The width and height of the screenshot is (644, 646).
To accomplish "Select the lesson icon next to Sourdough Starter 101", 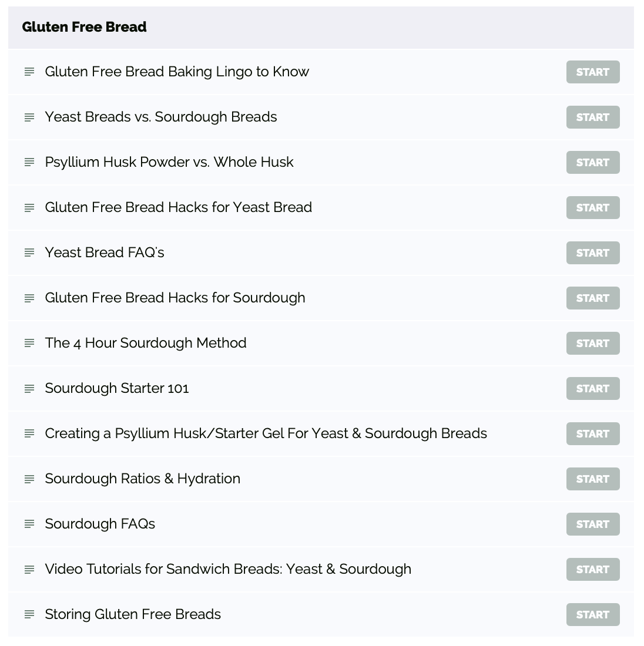I will tap(29, 388).
